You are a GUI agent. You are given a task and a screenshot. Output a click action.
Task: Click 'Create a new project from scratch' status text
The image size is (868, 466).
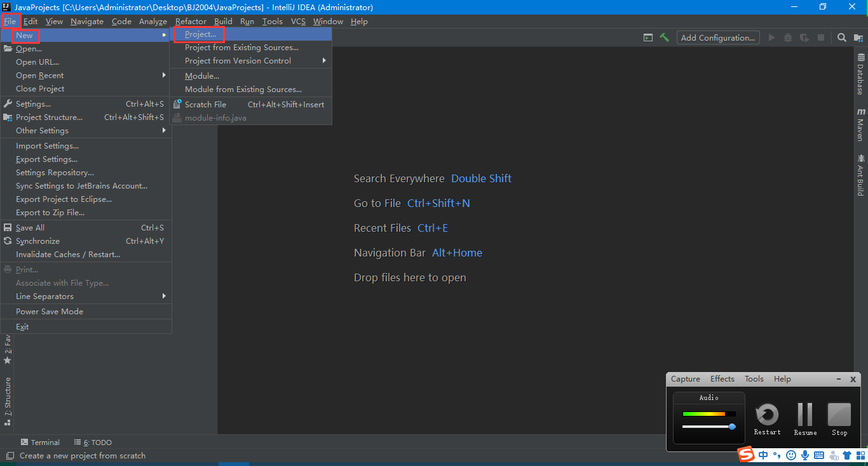tap(83, 456)
